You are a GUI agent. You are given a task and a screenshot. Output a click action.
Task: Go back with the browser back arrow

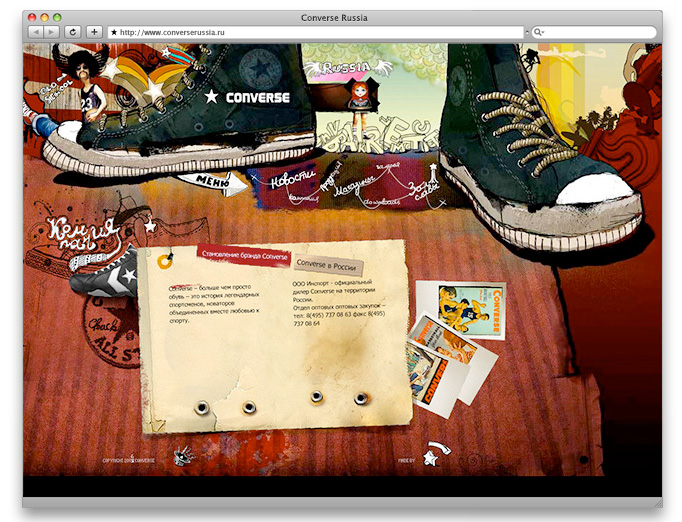36,32
